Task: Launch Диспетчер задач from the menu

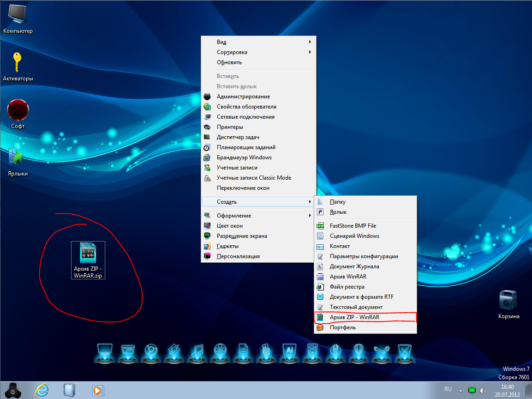Action: tap(258, 137)
